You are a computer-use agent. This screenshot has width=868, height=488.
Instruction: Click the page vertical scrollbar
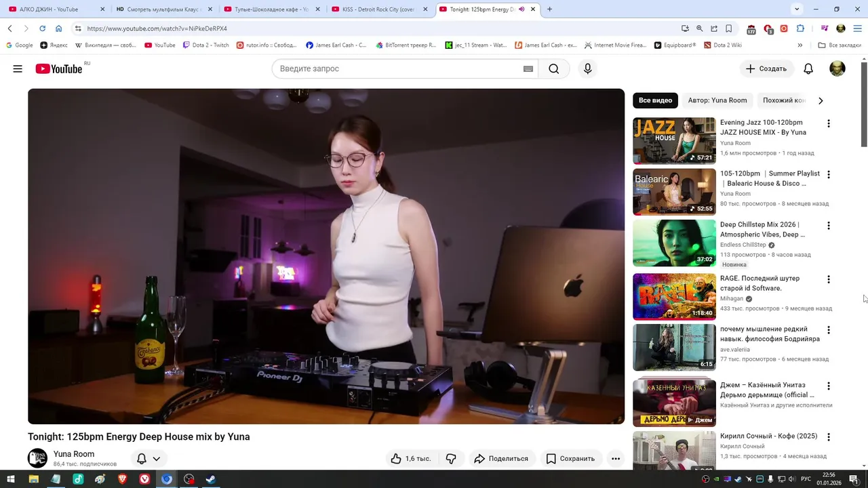pyautogui.click(x=864, y=103)
